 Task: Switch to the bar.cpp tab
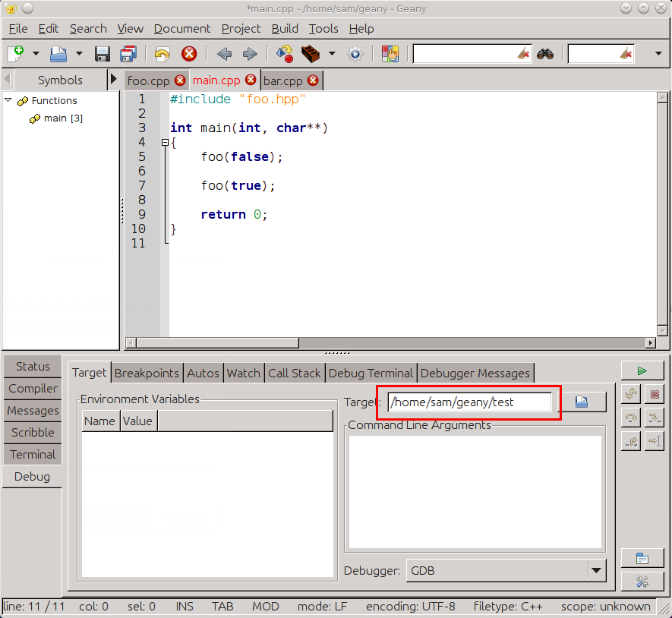(283, 80)
